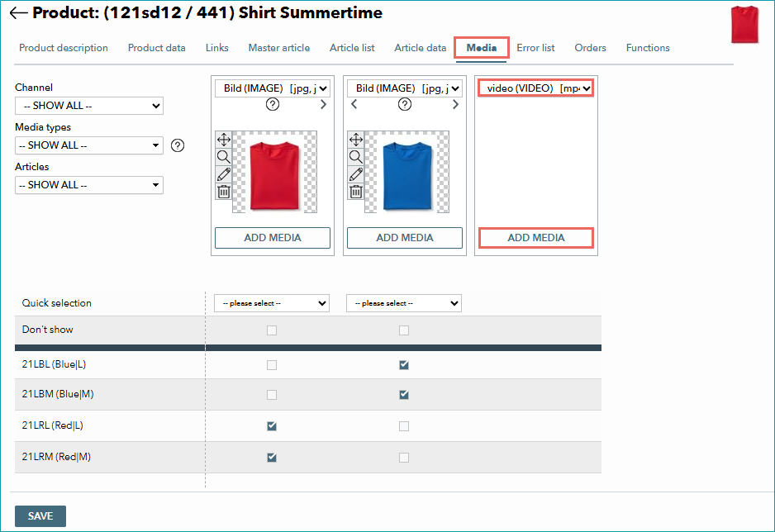The height and width of the screenshot is (532, 775).
Task: Click the SAVE button
Action: pos(40,516)
